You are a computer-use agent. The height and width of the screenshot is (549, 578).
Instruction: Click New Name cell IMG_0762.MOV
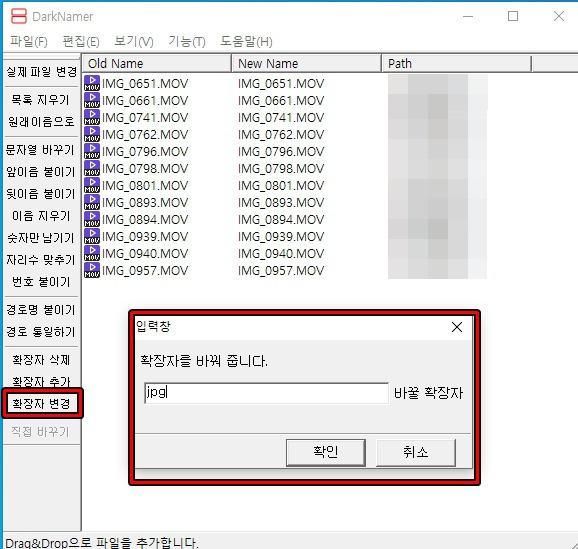pos(281,135)
